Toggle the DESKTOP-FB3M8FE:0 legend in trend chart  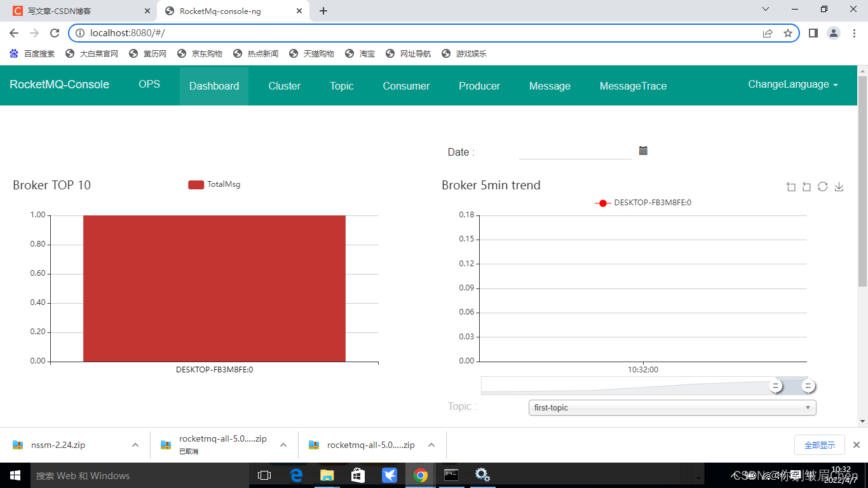tap(643, 203)
